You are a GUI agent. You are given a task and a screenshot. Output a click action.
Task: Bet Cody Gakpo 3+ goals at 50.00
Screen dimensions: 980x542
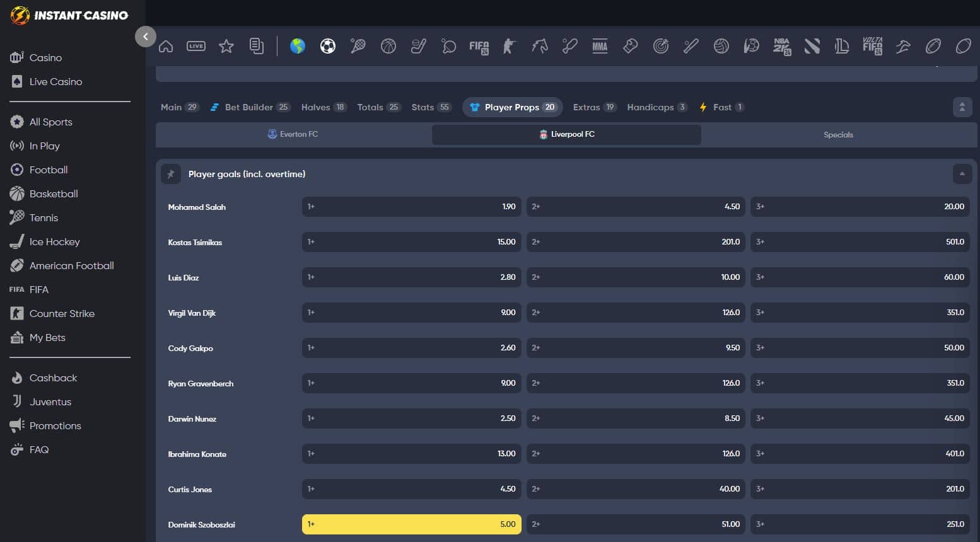point(860,348)
